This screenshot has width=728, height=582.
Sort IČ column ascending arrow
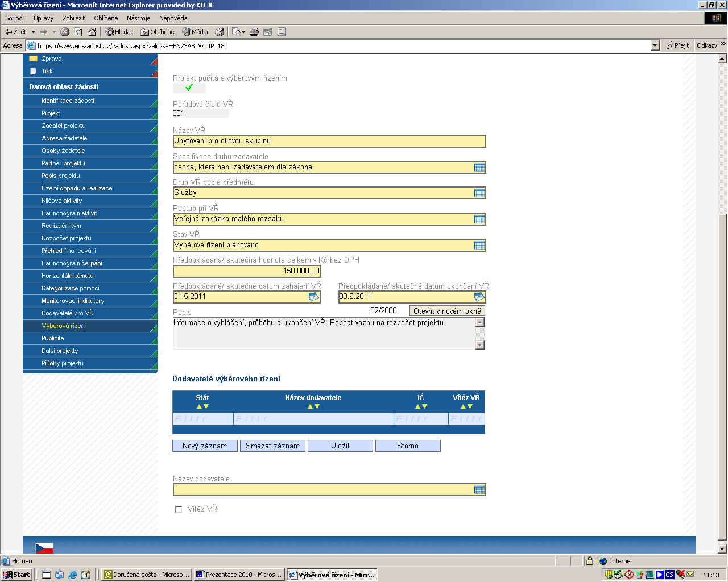[417, 406]
